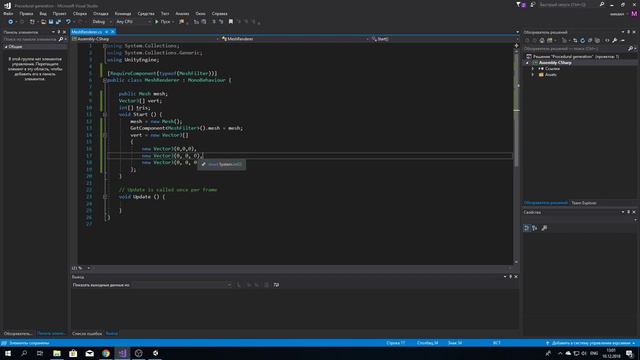Collapse the Assembly-CSharp project node
Viewport: 640px width, 360px height.
pos(527,63)
